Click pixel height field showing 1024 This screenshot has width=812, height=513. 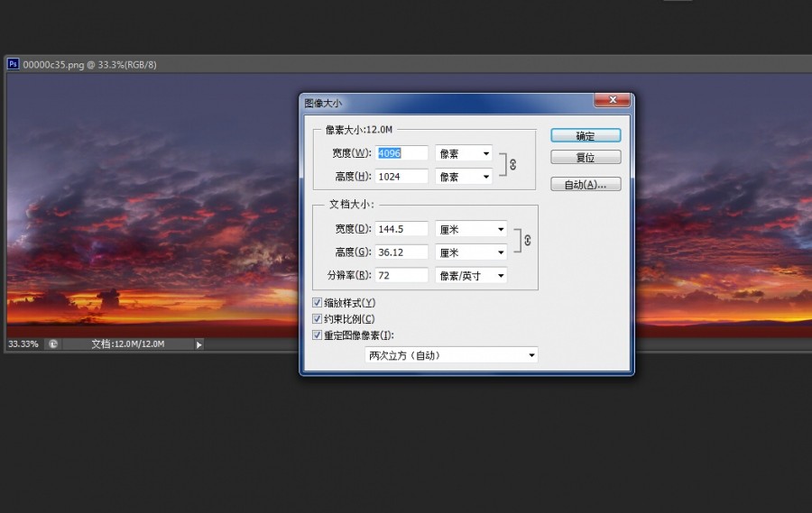[x=401, y=177]
